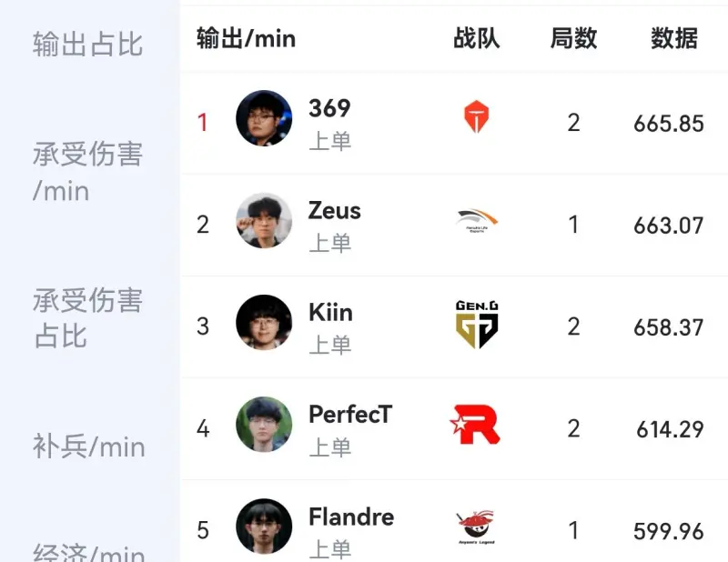Open the player name 369 link
Image resolution: width=728 pixels, height=562 pixels.
click(x=329, y=108)
